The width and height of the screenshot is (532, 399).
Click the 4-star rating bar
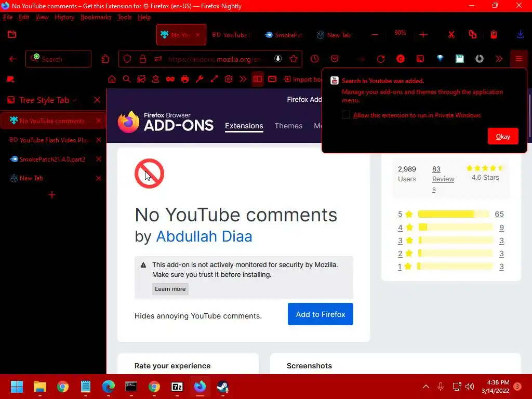[456, 228]
